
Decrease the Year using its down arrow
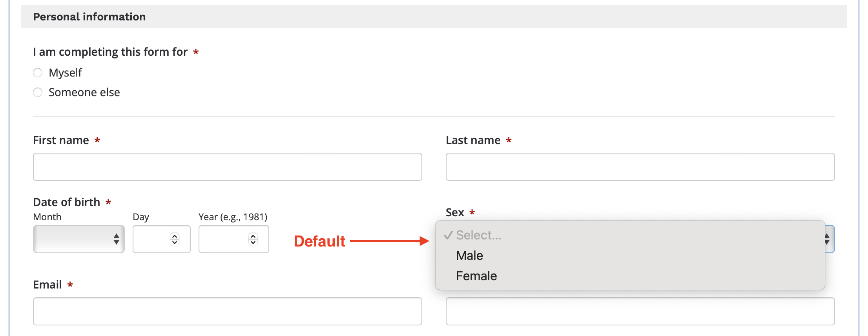(253, 242)
